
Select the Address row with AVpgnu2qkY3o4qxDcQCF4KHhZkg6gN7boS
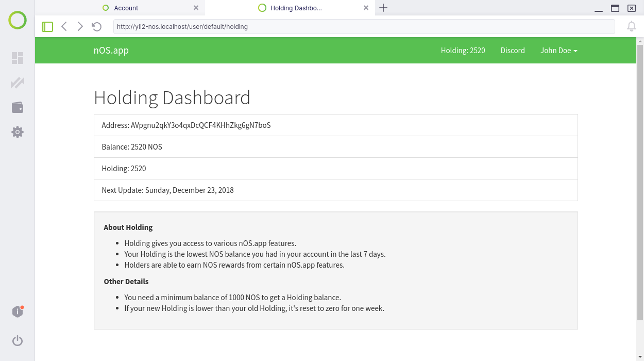tap(336, 125)
